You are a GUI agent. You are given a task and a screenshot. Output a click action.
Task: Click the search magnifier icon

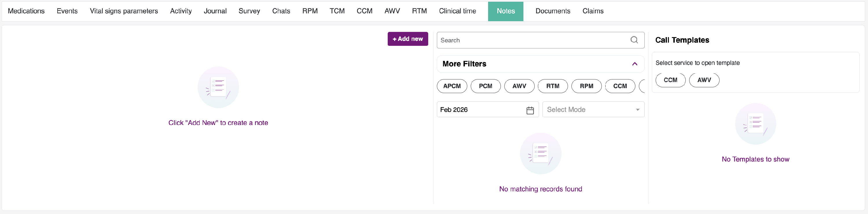coord(634,40)
